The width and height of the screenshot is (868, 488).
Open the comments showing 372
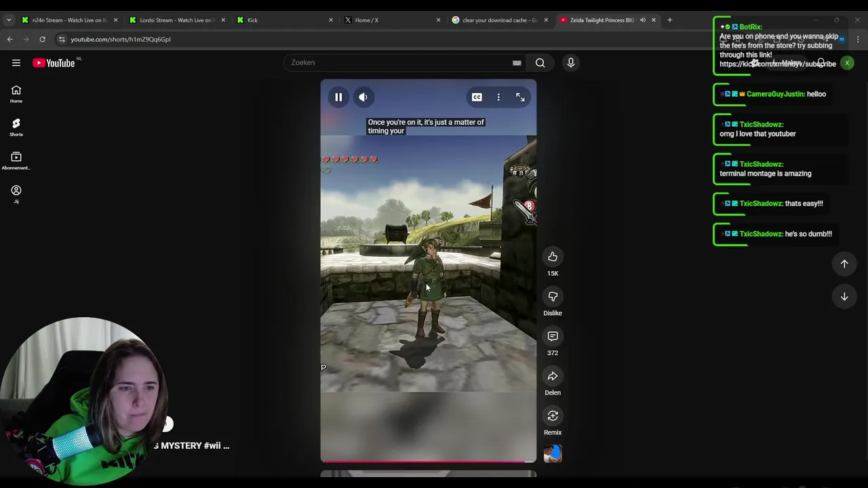(x=553, y=336)
